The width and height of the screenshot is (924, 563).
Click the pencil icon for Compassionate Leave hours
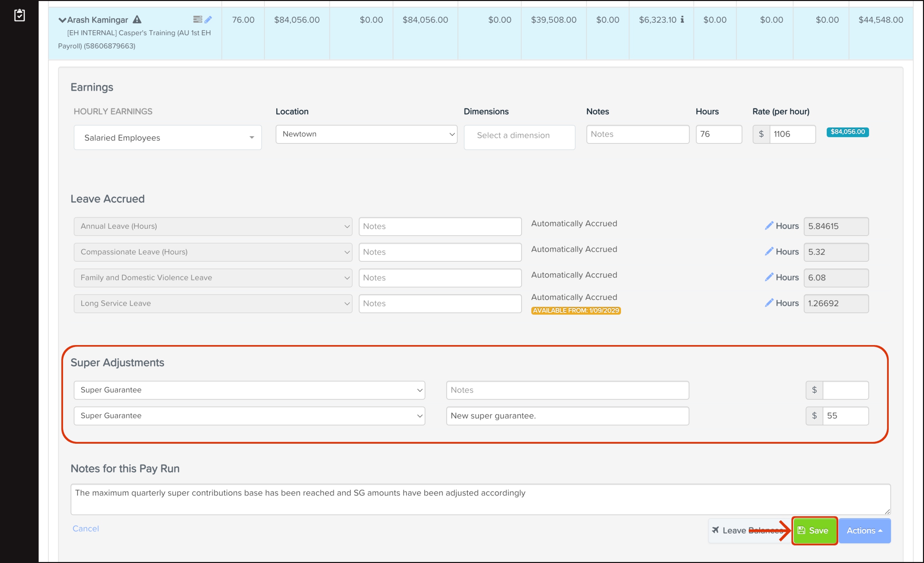coord(769,252)
